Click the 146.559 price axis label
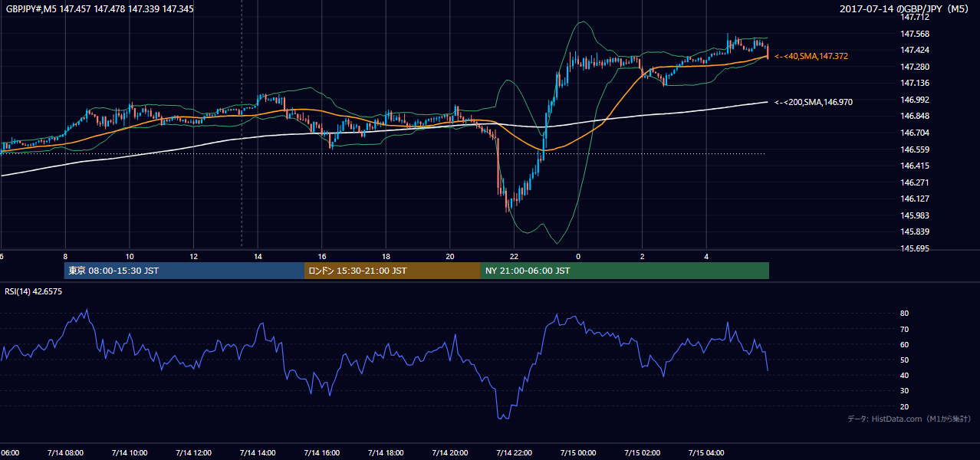Image resolution: width=980 pixels, height=460 pixels. tap(914, 149)
